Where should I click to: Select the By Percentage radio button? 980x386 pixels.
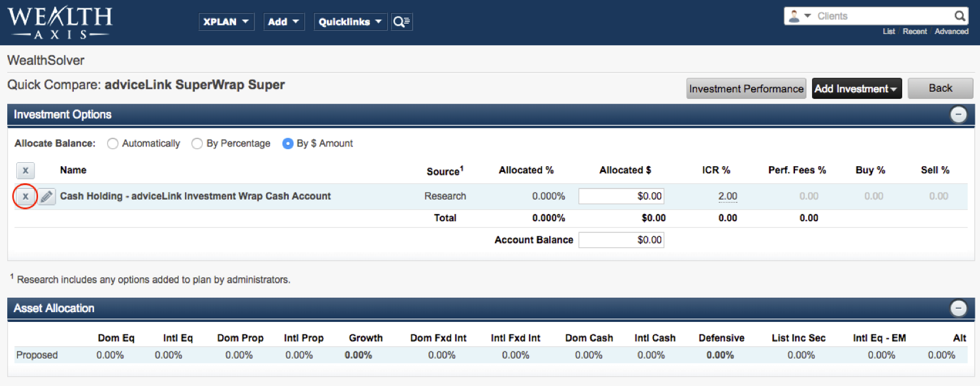click(197, 144)
